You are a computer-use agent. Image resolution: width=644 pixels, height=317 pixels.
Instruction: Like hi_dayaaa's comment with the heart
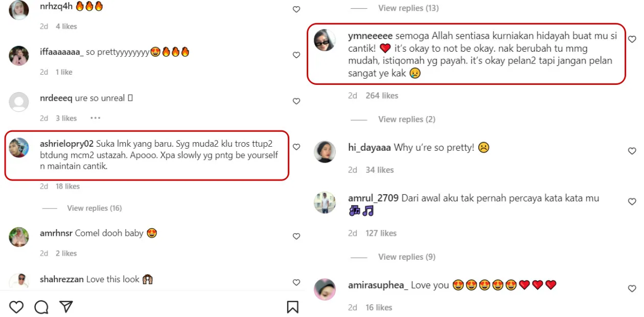coord(632,151)
